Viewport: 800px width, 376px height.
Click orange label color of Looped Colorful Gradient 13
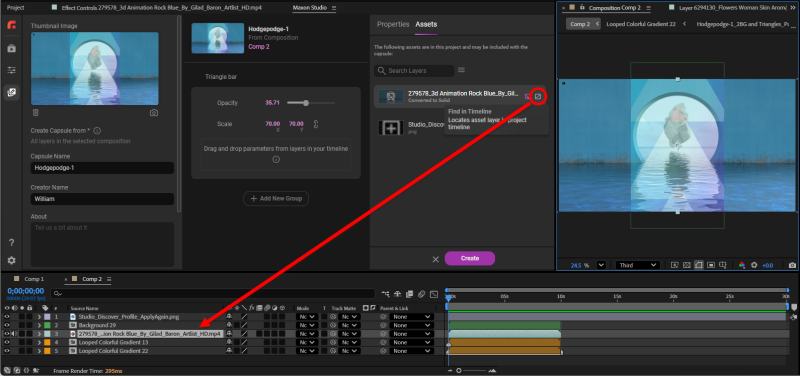point(47,342)
